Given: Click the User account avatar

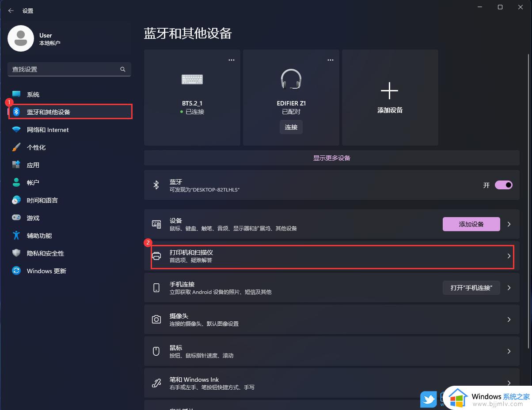Looking at the screenshot, I should [21, 38].
